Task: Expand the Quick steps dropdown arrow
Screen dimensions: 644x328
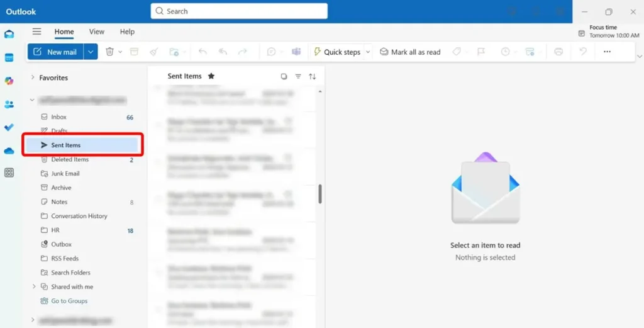Action: [x=369, y=52]
